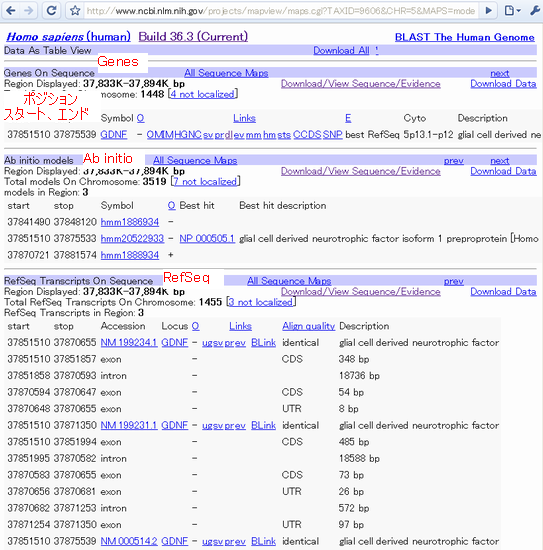This screenshot has height=550, width=543.
Task: Open the page menu icon
Action: [511, 11]
